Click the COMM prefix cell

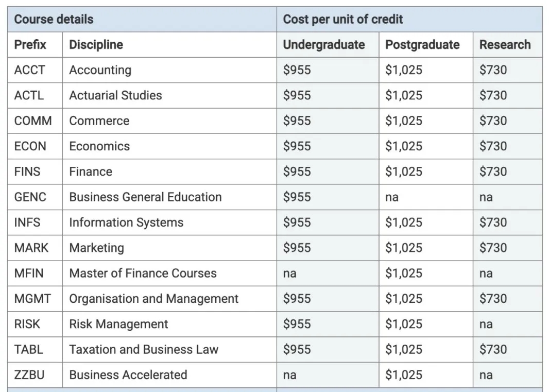pos(35,121)
